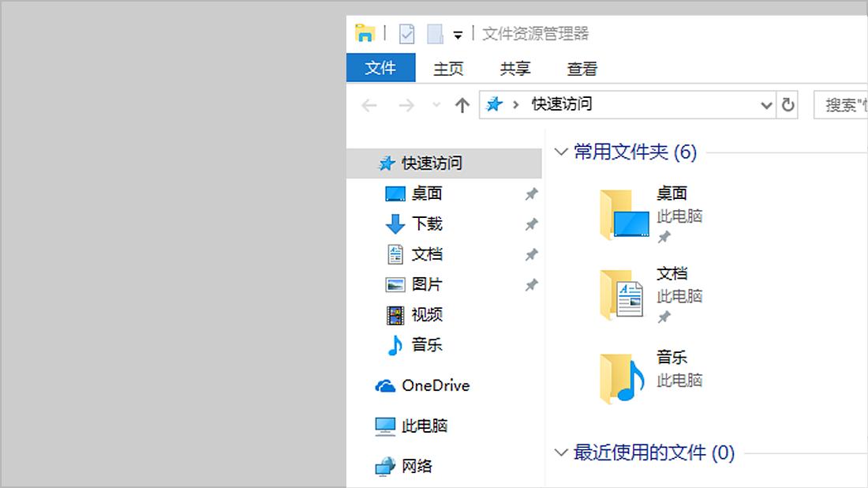
Task: Click the refresh button in address bar
Action: pyautogui.click(x=789, y=104)
